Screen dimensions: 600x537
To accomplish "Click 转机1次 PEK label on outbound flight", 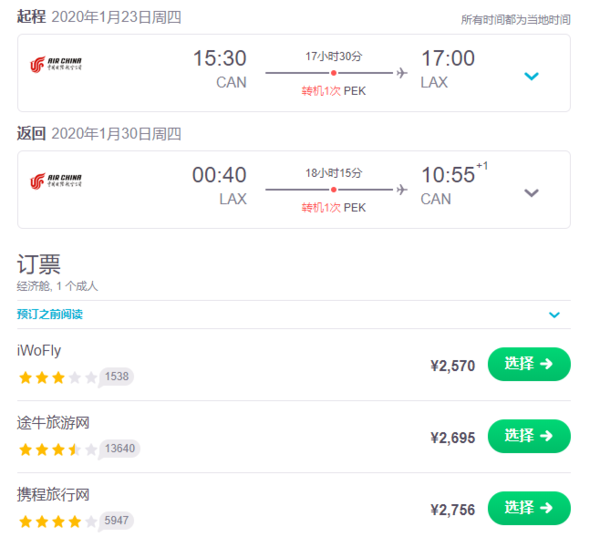I will click(x=334, y=91).
